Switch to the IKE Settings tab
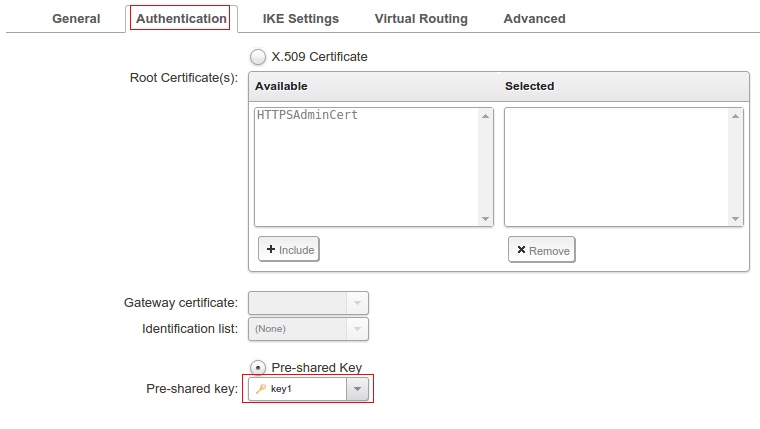Screen dimensions: 760x429 point(300,18)
